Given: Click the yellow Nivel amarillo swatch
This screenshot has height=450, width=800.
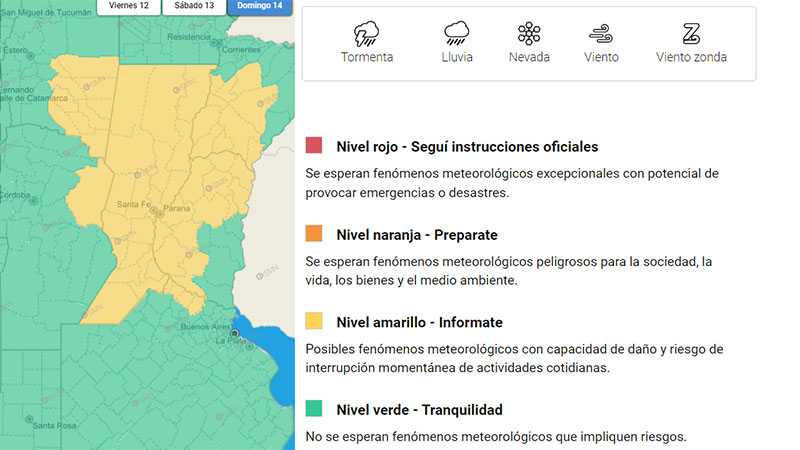Looking at the screenshot, I should pyautogui.click(x=314, y=322).
